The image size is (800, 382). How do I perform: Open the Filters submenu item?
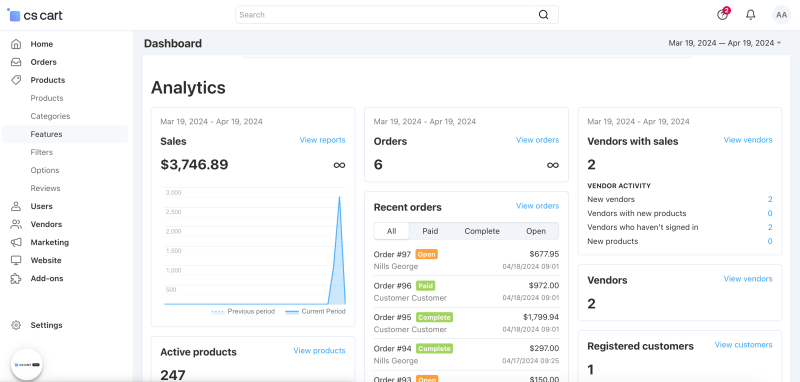pos(41,152)
